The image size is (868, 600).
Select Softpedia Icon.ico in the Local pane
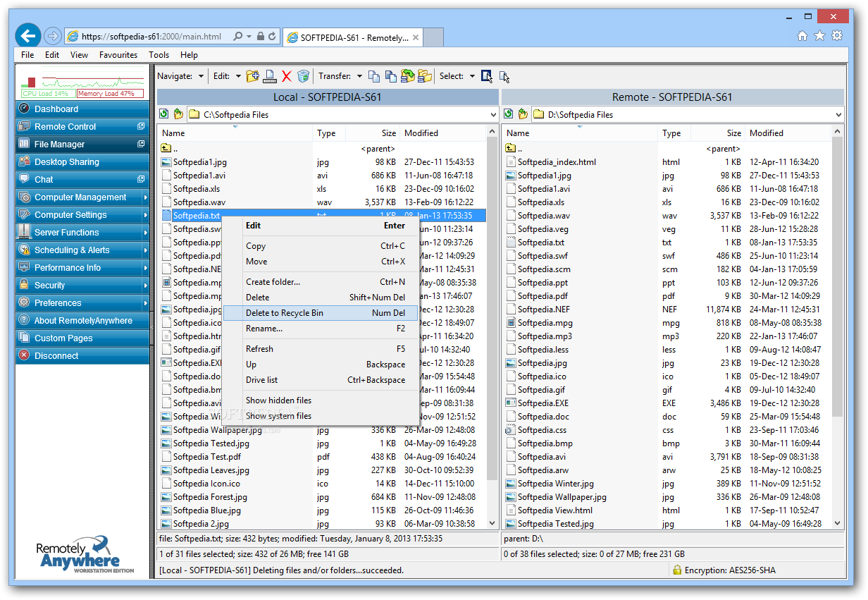pos(206,484)
